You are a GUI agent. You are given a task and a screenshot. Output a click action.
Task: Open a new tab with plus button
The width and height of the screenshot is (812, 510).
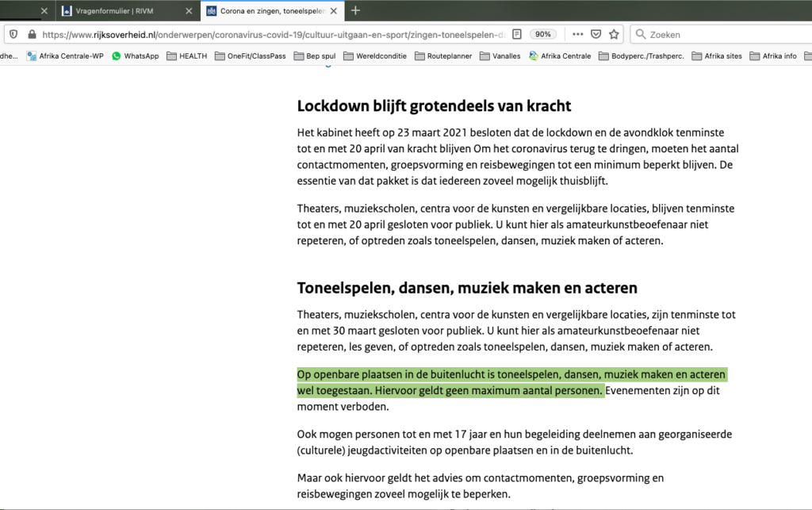355,10
